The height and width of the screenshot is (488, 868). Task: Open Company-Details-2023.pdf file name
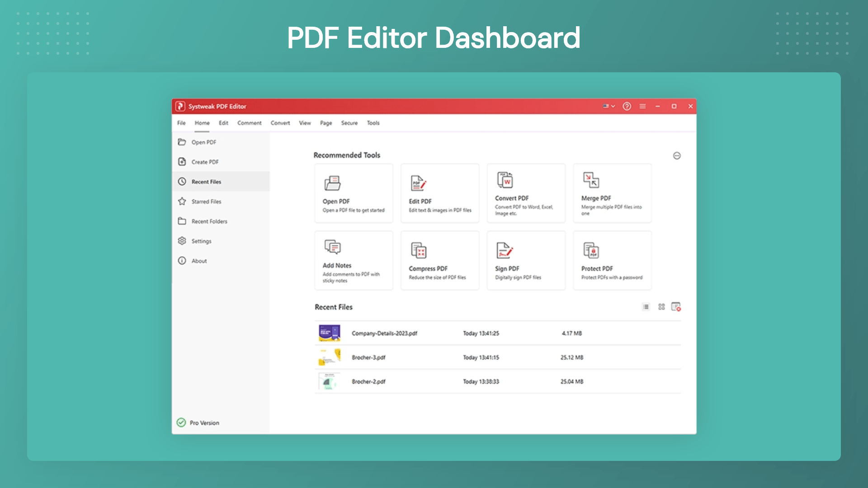tap(384, 333)
